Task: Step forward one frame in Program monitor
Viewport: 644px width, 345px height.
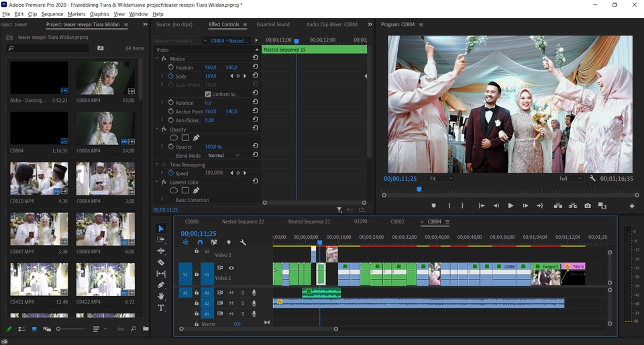Action: coord(525,206)
